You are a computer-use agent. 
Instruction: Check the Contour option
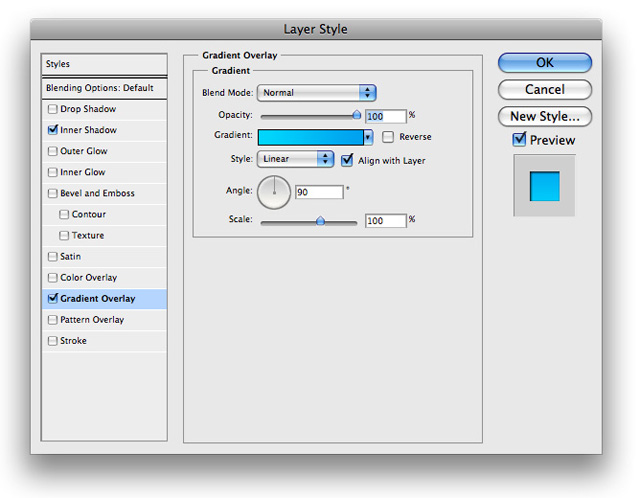click(64, 214)
